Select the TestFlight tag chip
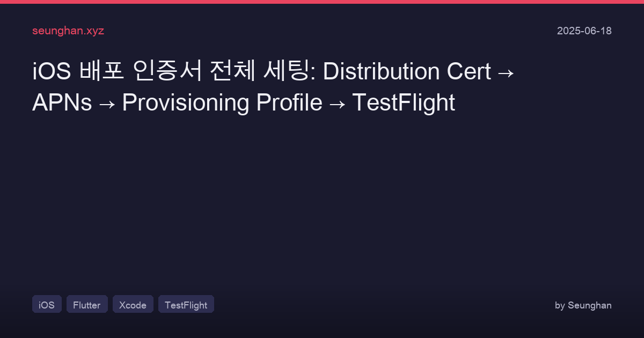Image resolution: width=644 pixels, height=338 pixels. pyautogui.click(x=186, y=305)
